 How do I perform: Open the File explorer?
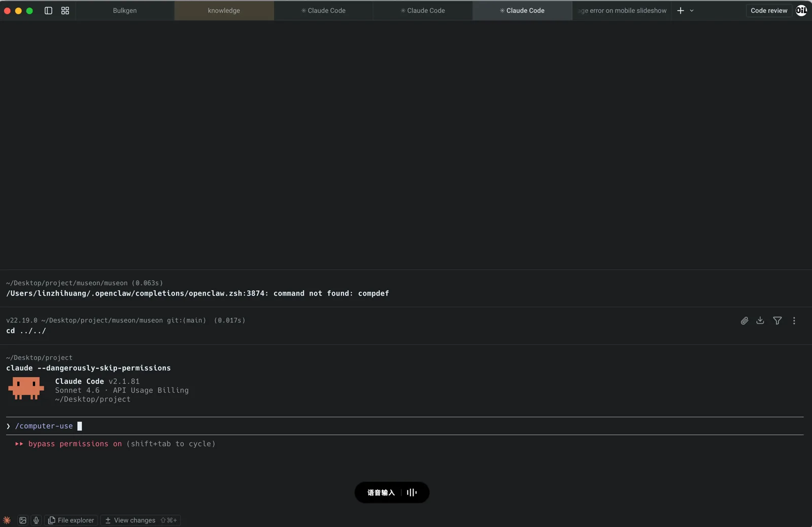tap(71, 520)
